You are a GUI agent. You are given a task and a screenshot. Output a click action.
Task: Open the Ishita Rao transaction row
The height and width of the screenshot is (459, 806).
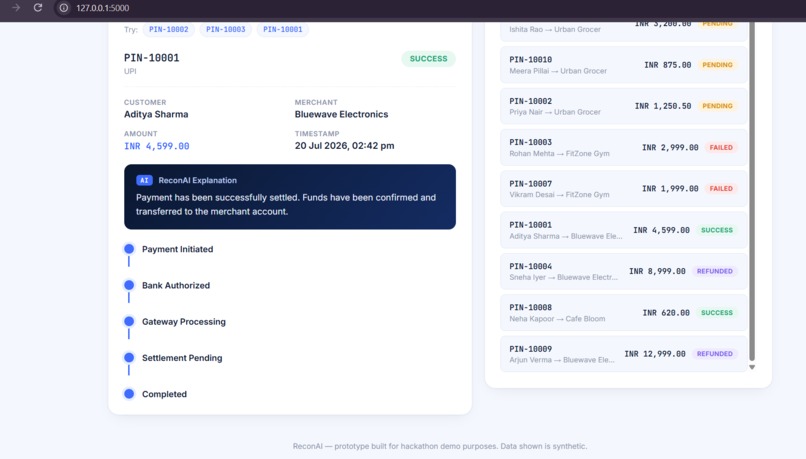click(x=624, y=31)
